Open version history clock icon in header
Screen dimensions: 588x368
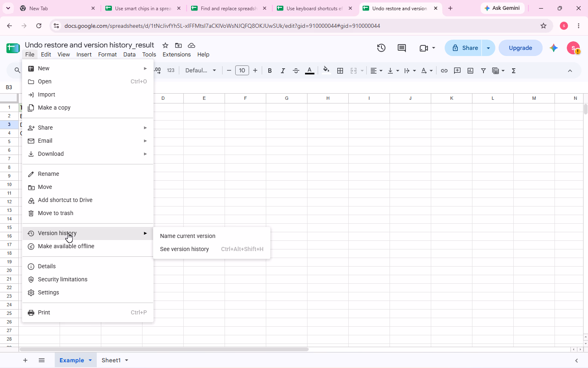coord(381,48)
